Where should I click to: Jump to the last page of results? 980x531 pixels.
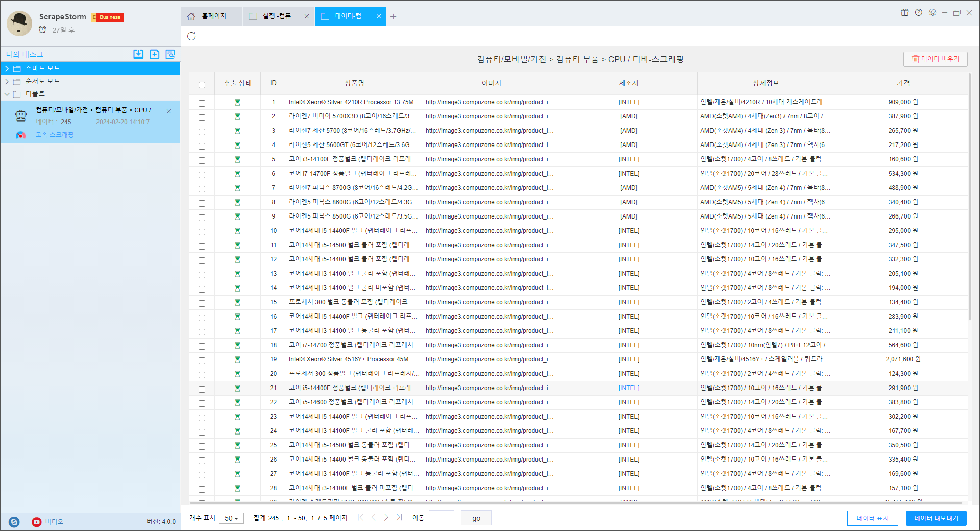(399, 518)
